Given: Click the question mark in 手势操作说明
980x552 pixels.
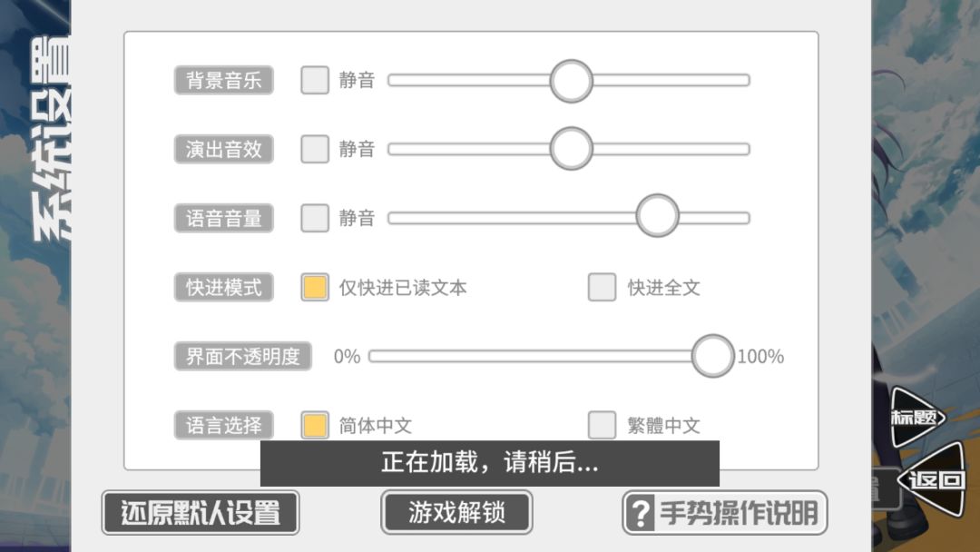Looking at the screenshot, I should click(x=641, y=513).
